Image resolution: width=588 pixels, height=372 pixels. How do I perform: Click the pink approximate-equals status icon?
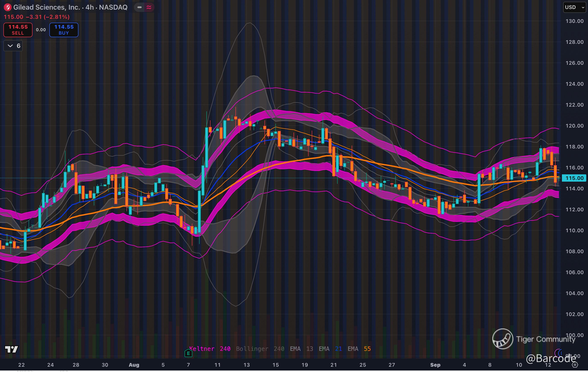coord(149,7)
